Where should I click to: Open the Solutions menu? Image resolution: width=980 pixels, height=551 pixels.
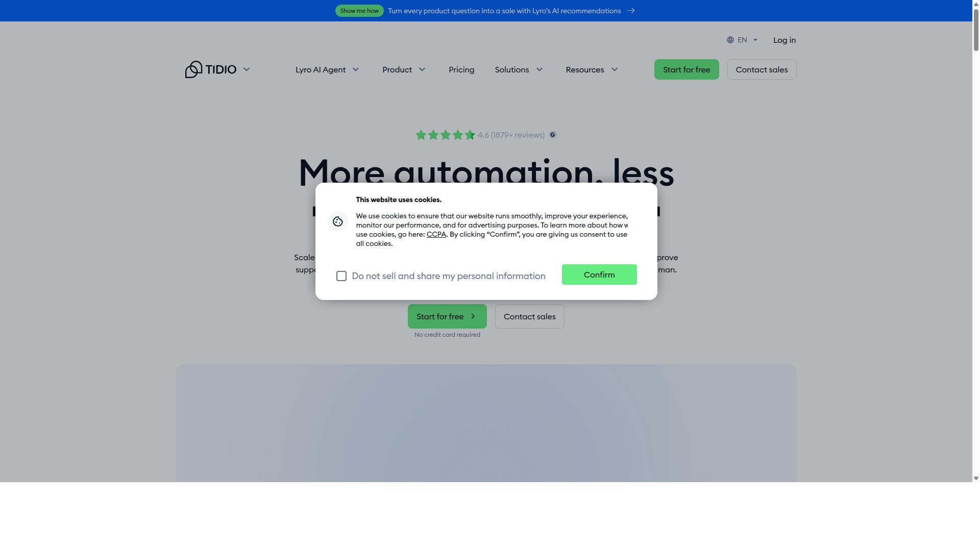pyautogui.click(x=511, y=69)
